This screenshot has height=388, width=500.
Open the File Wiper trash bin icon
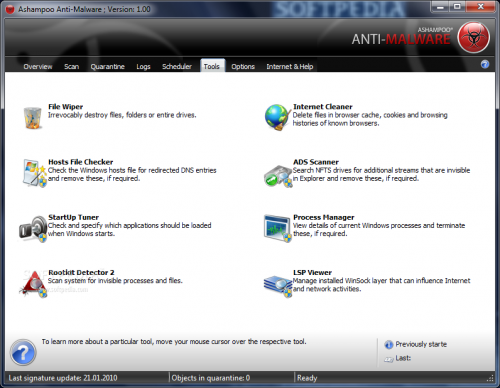click(33, 117)
